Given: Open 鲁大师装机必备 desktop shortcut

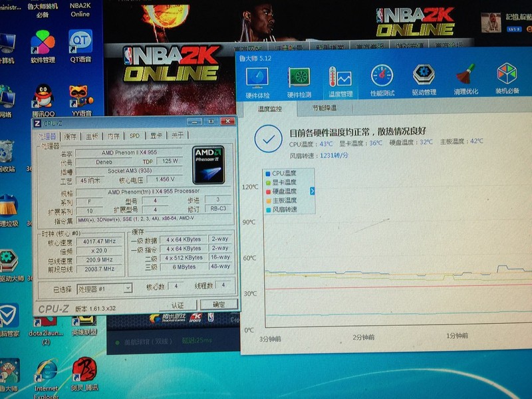Looking at the screenshot, I should [43, 10].
